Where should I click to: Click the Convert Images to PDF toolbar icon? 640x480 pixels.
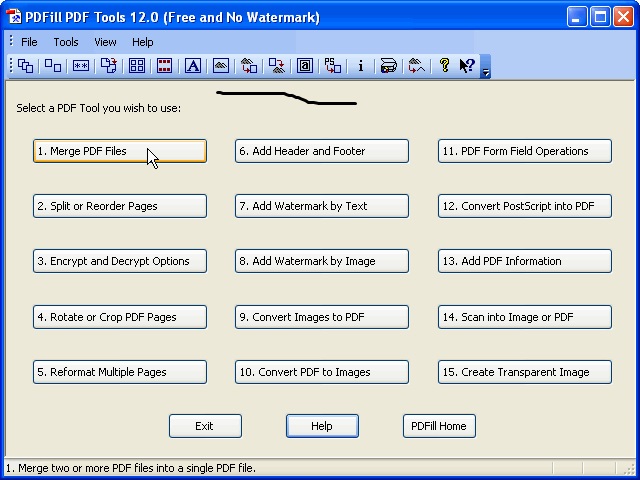(249, 65)
